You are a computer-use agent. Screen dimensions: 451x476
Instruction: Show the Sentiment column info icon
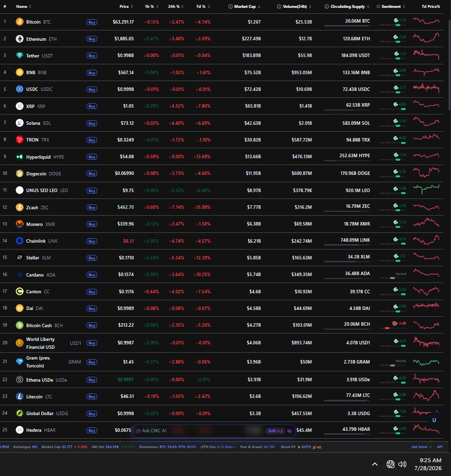point(378,6)
